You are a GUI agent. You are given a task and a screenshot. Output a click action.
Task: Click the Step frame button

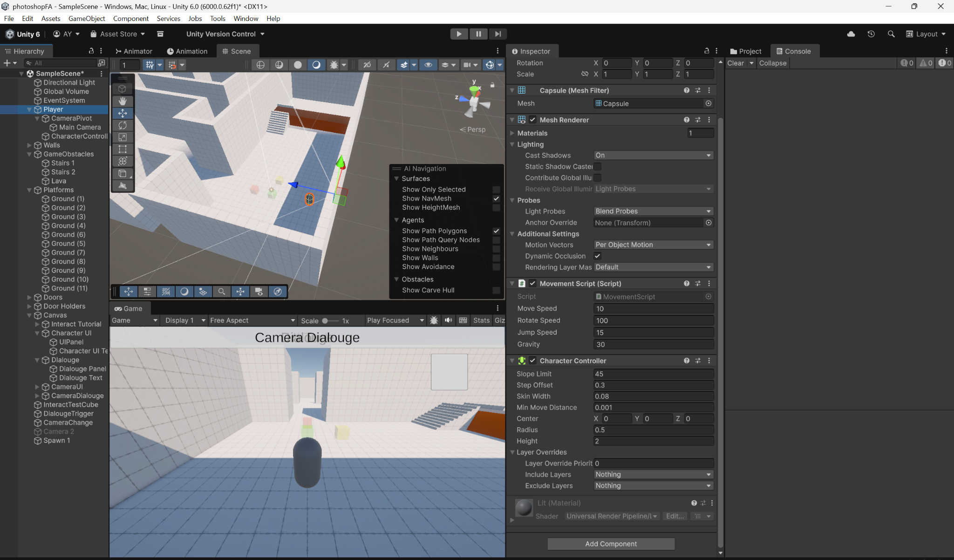498,34
